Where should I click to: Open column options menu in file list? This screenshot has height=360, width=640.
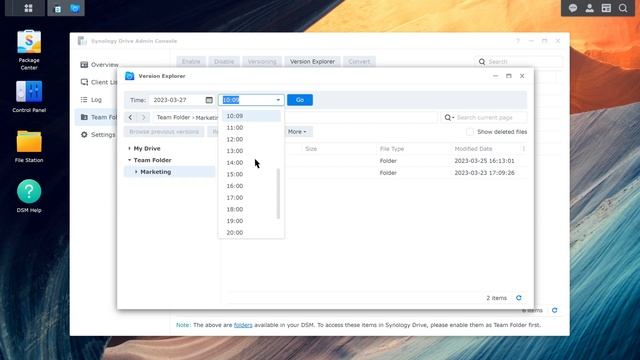click(524, 149)
